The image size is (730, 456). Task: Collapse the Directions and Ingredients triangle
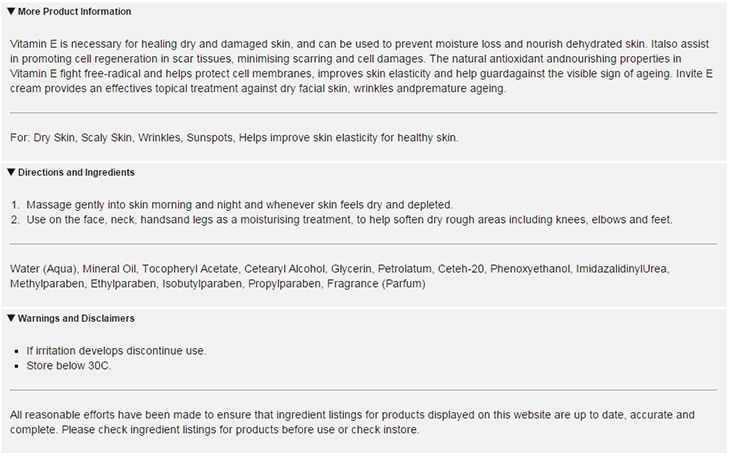pyautogui.click(x=11, y=173)
